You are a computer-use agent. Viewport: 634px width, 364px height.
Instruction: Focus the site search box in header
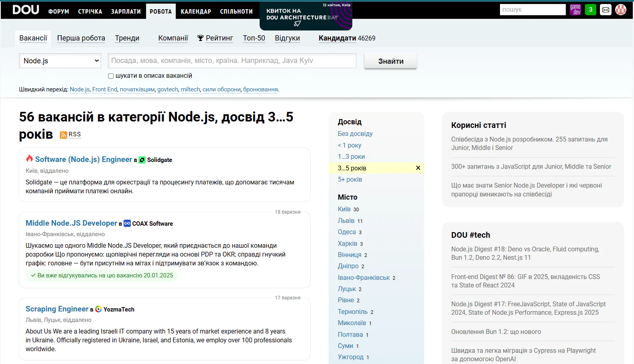pyautogui.click(x=532, y=10)
